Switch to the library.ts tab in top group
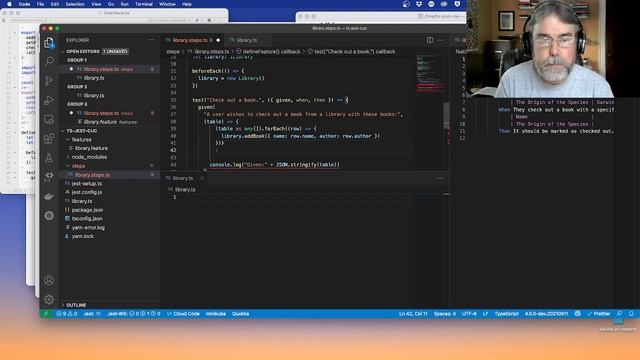Image resolution: width=640 pixels, height=360 pixels. (x=246, y=40)
